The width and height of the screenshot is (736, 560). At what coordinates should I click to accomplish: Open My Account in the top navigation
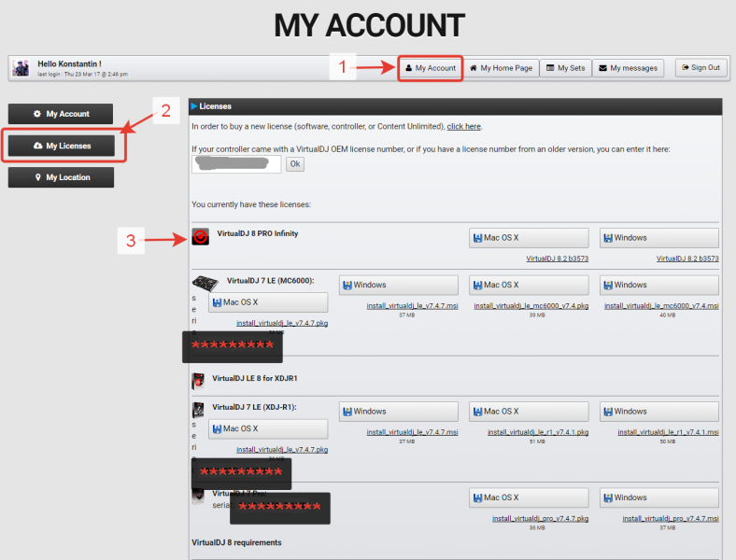click(431, 68)
